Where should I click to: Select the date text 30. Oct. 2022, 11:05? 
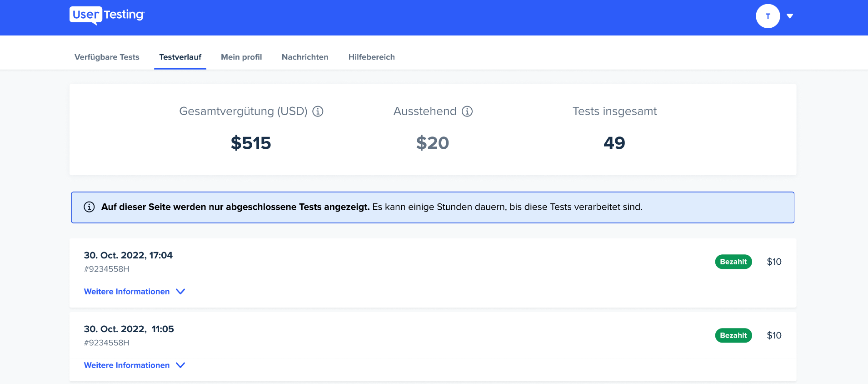point(129,329)
